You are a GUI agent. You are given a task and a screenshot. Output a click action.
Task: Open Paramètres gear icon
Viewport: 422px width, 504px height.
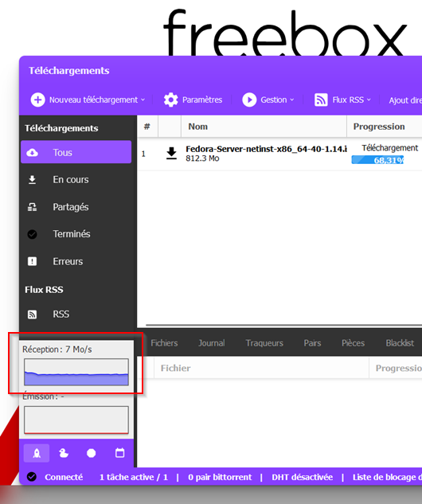click(x=170, y=100)
